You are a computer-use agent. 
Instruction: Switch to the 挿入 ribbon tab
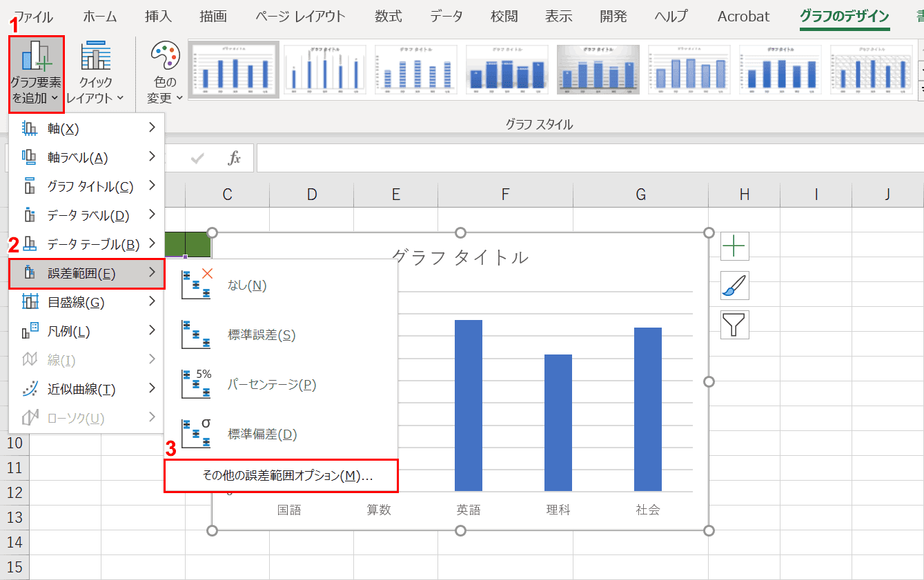click(x=159, y=17)
